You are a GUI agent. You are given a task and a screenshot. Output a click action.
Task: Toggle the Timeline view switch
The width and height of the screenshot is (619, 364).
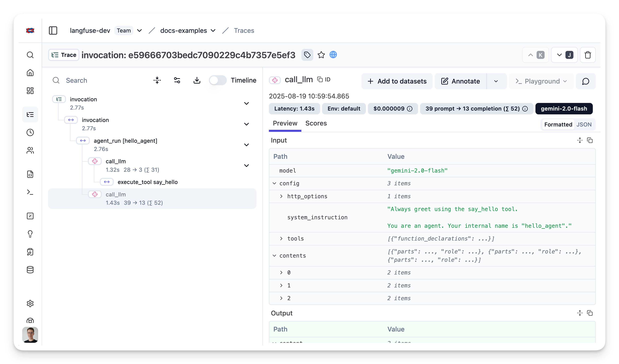click(x=218, y=80)
